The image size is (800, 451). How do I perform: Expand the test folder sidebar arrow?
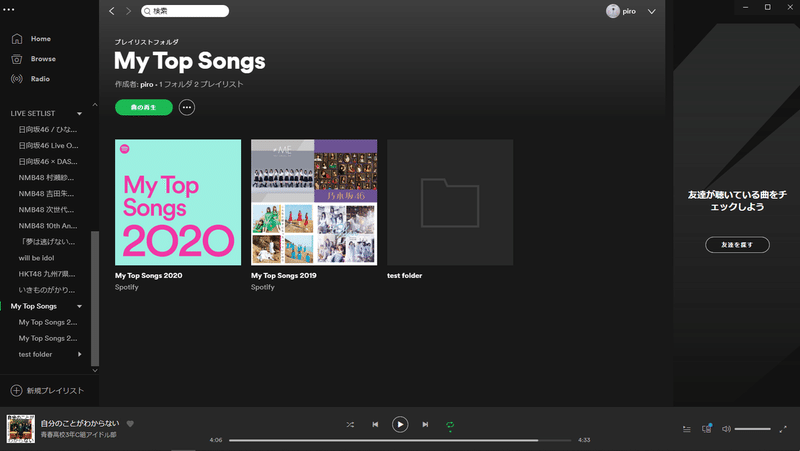(x=80, y=354)
